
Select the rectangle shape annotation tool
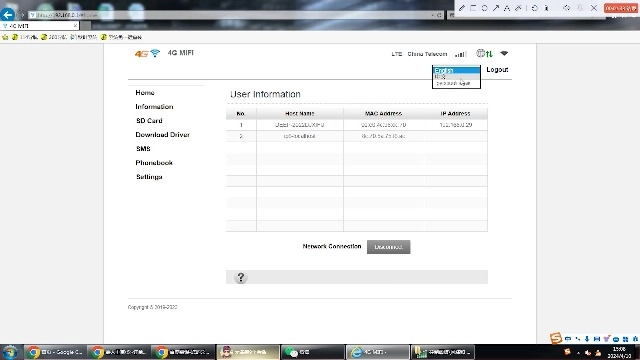pyautogui.click(x=473, y=8)
